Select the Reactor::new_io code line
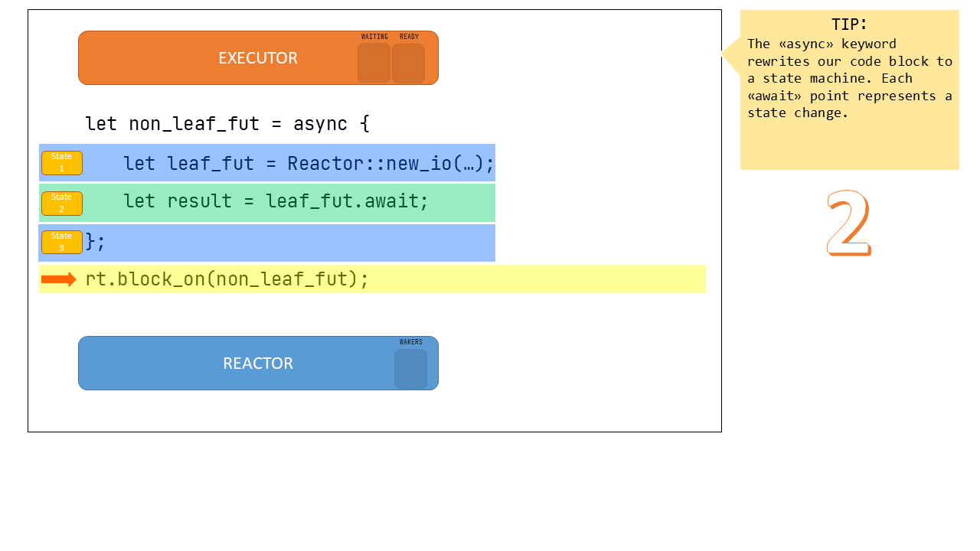The image size is (980, 551). click(x=309, y=163)
